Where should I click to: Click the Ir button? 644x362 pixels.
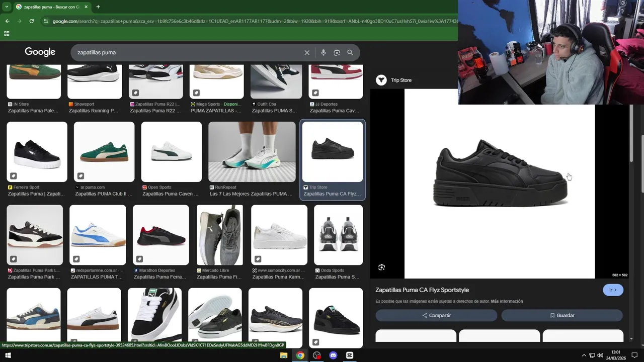pos(613,290)
